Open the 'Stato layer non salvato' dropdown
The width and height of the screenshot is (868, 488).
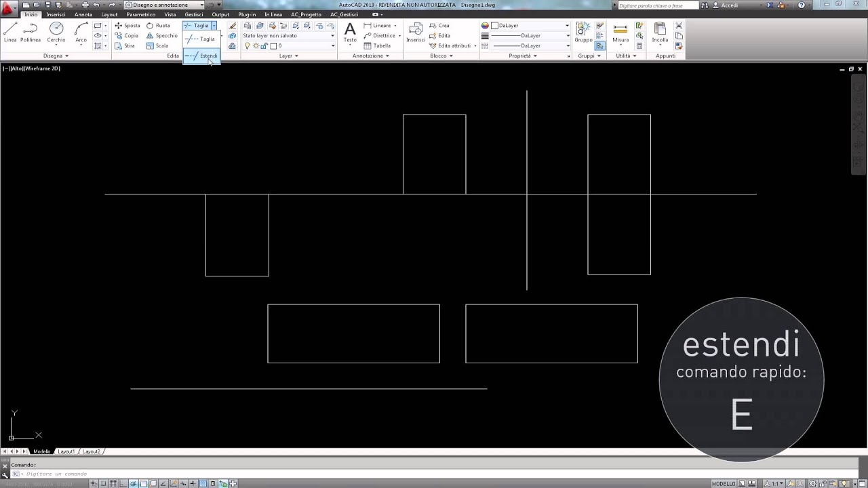pos(289,35)
